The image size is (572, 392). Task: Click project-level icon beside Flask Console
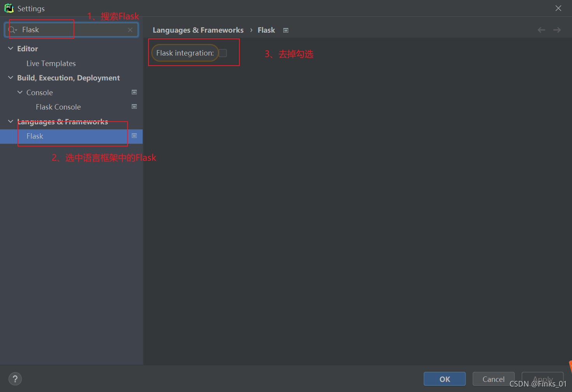(x=134, y=106)
